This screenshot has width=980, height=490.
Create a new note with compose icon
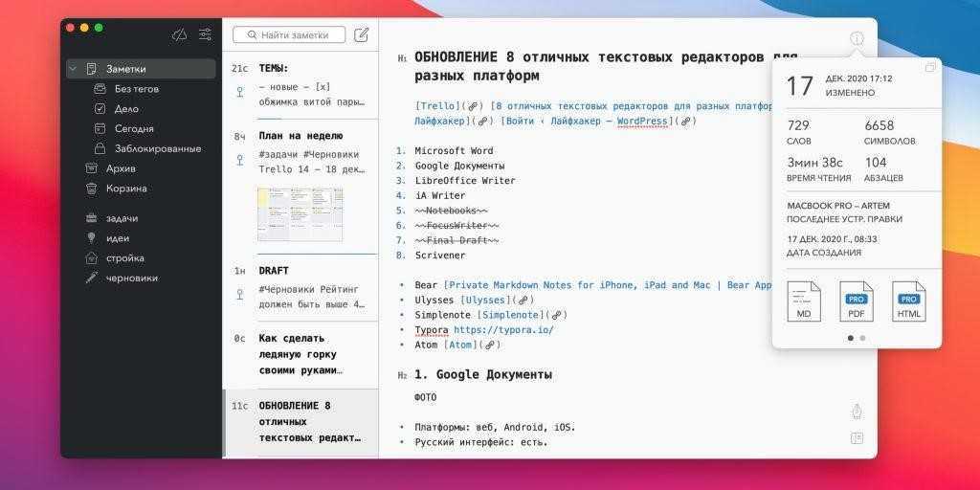click(x=361, y=34)
